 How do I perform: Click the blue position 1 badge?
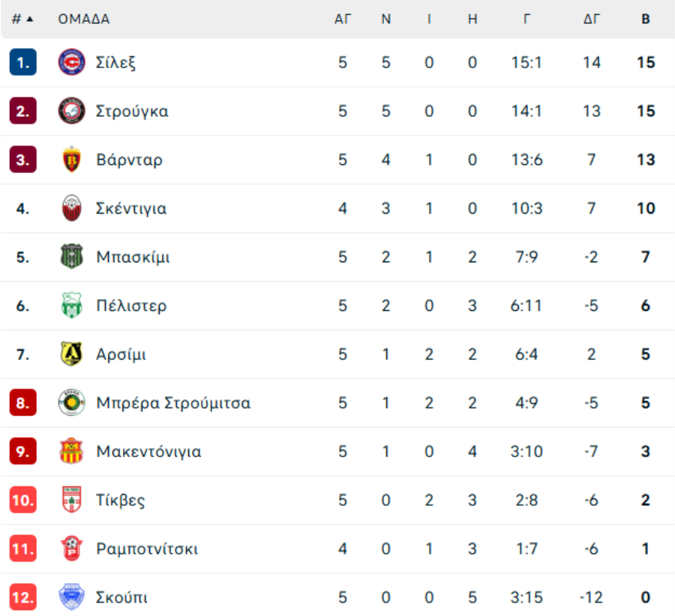[x=22, y=62]
